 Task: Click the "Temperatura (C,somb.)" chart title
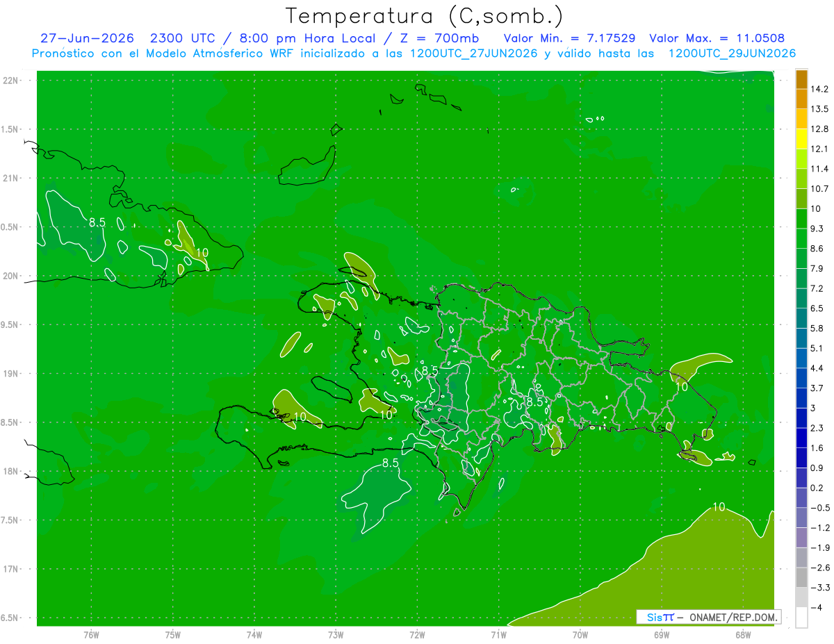click(424, 16)
